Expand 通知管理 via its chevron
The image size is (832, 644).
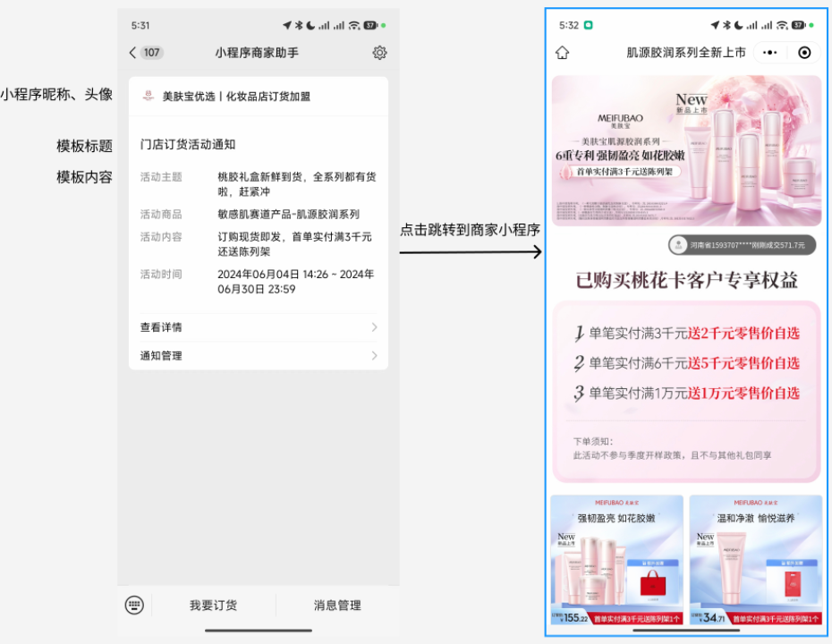point(375,355)
